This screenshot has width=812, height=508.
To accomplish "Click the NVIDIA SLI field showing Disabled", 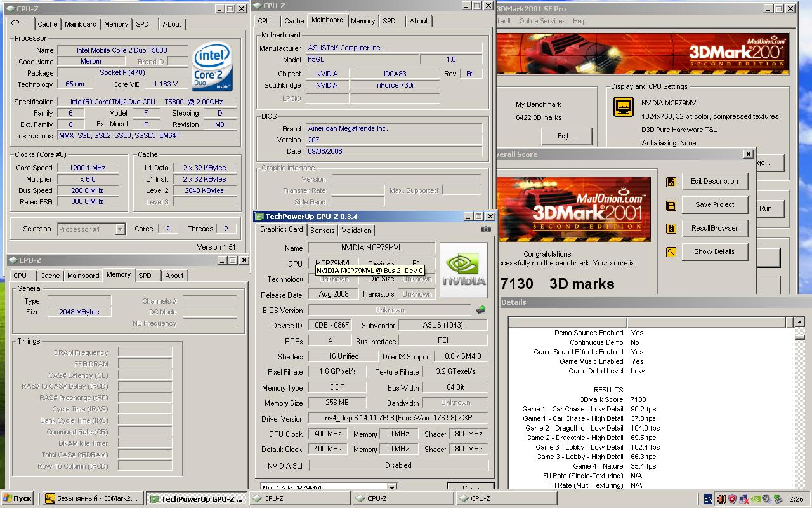I will [x=398, y=465].
